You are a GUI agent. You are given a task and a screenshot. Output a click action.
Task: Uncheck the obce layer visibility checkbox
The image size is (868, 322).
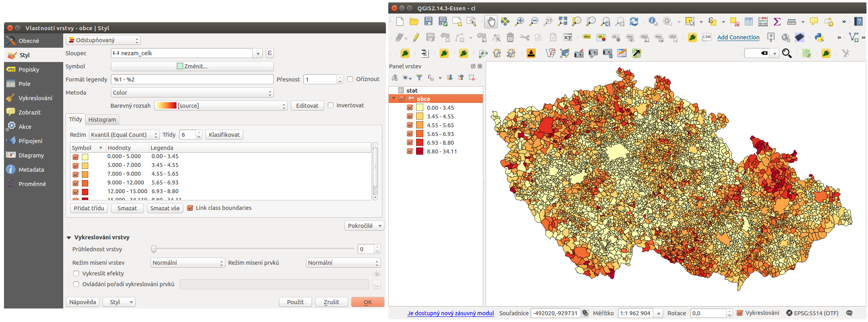[x=402, y=99]
